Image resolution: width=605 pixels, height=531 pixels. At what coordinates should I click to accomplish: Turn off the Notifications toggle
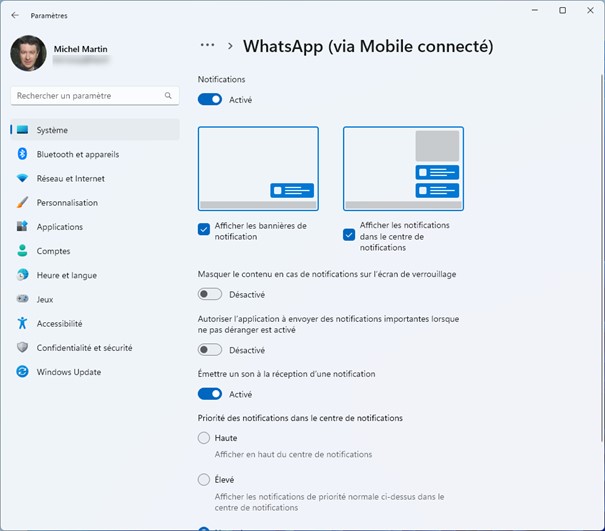click(210, 100)
